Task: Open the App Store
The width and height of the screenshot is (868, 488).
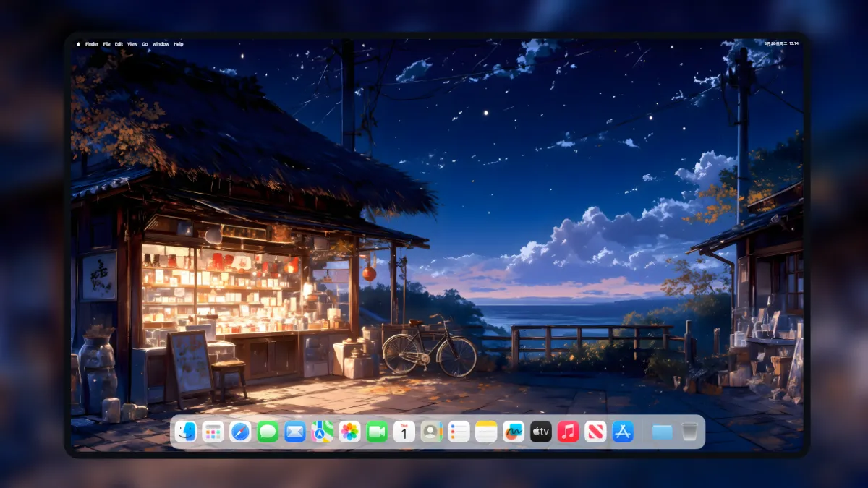Action: (623, 432)
